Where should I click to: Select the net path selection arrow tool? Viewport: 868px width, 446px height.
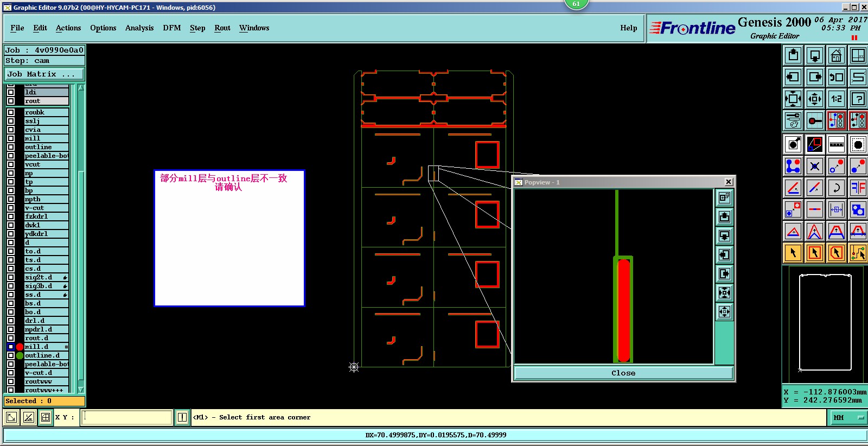coord(858,253)
